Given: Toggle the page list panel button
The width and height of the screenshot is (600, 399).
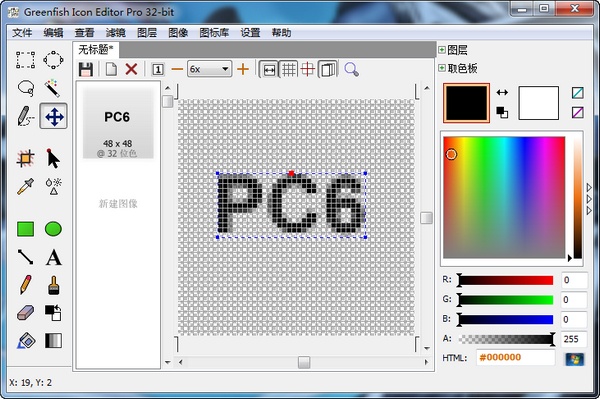Looking at the screenshot, I should 328,70.
